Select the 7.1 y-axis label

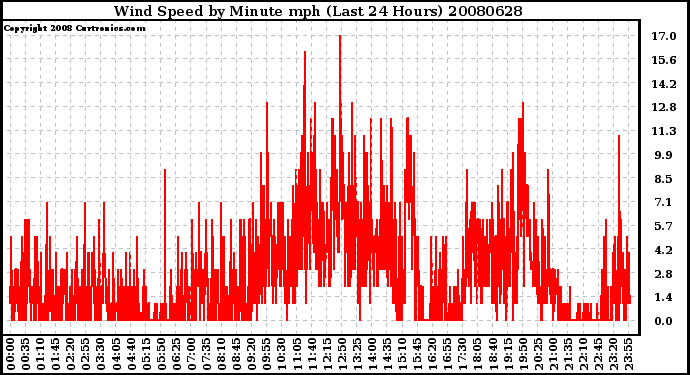coord(664,202)
